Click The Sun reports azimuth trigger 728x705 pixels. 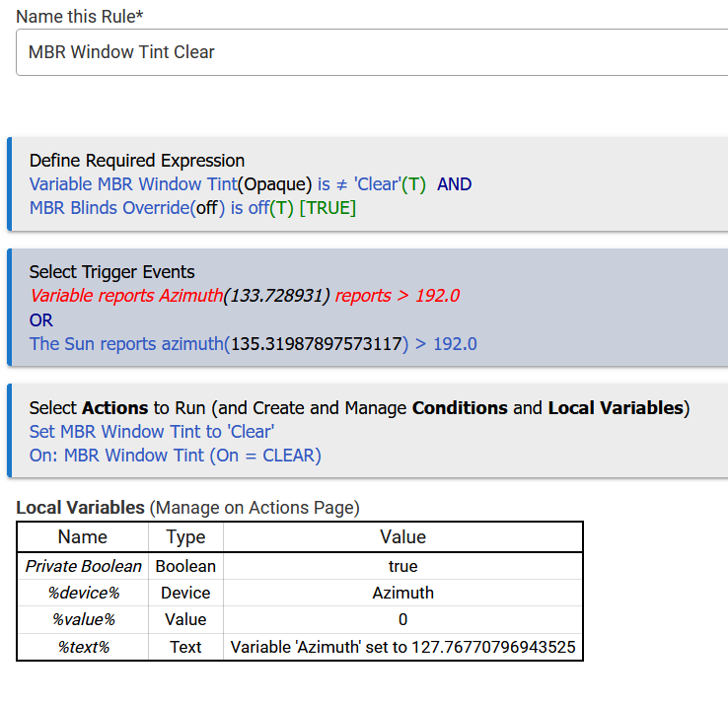click(253, 344)
